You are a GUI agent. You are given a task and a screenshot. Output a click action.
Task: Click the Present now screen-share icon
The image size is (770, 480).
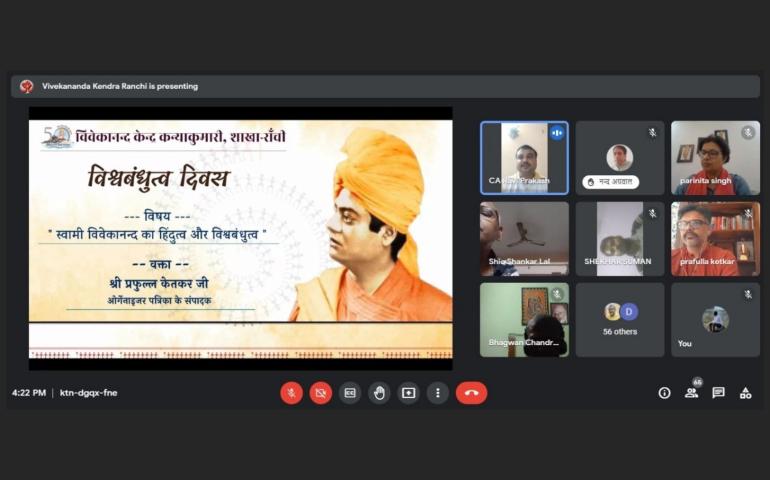click(x=409, y=393)
